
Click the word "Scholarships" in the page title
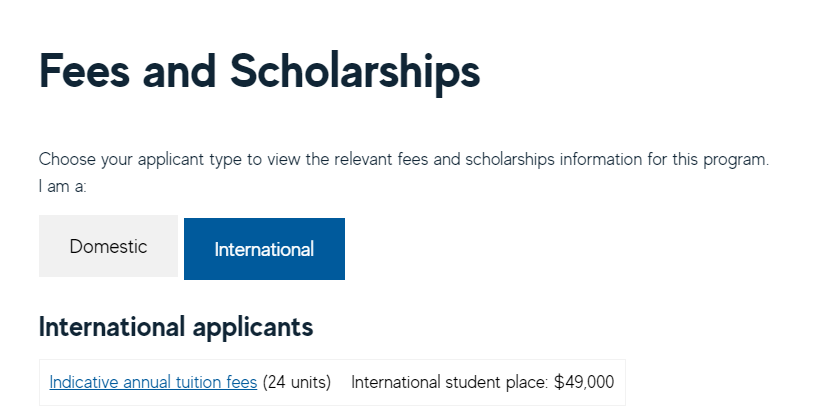[x=355, y=72]
